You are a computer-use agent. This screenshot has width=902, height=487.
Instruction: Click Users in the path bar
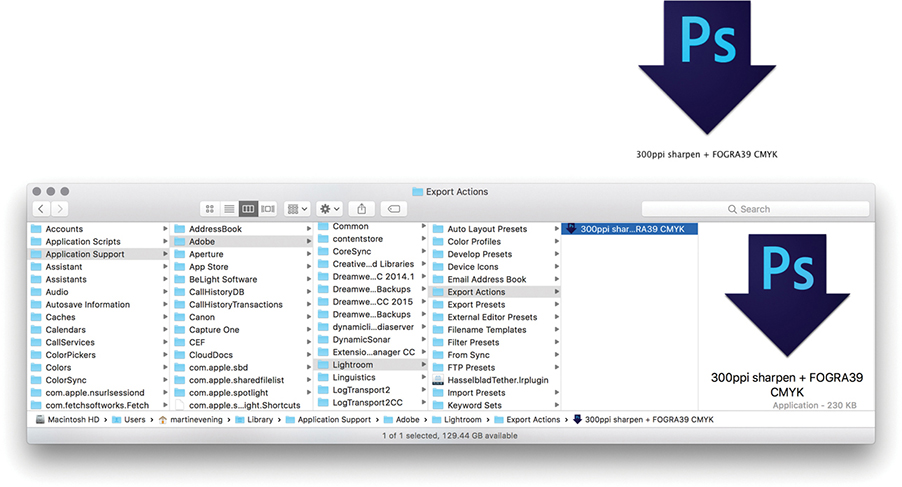[x=128, y=420]
